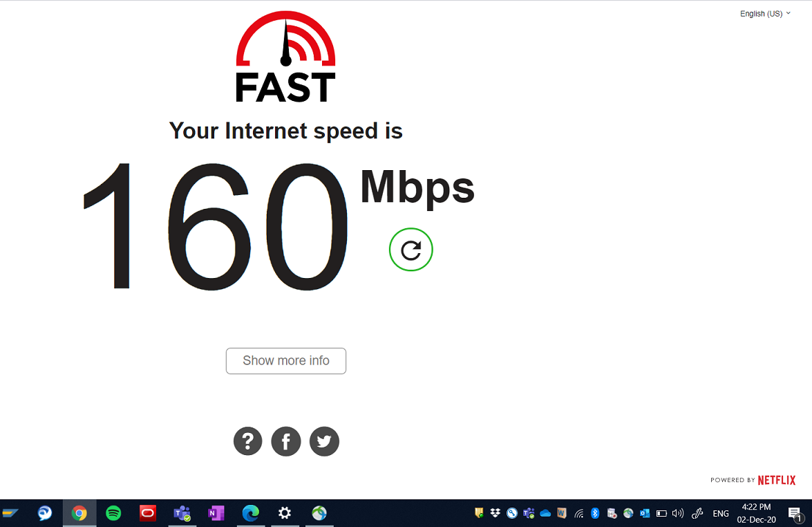812x527 pixels.
Task: Launch OneNote from the taskbar
Action: (216, 513)
